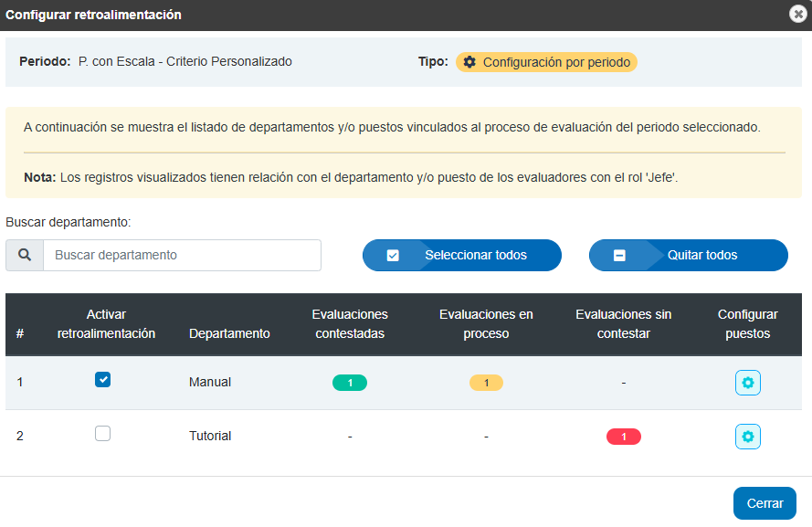Uncheck retroalimentación for Manual department
812x527 pixels.
(102, 379)
